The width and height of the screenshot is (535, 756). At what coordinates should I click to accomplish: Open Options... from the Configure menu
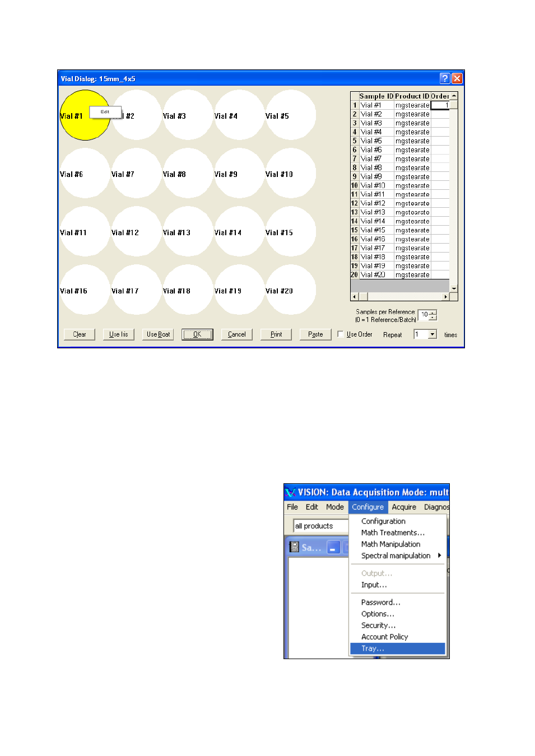click(x=397, y=614)
